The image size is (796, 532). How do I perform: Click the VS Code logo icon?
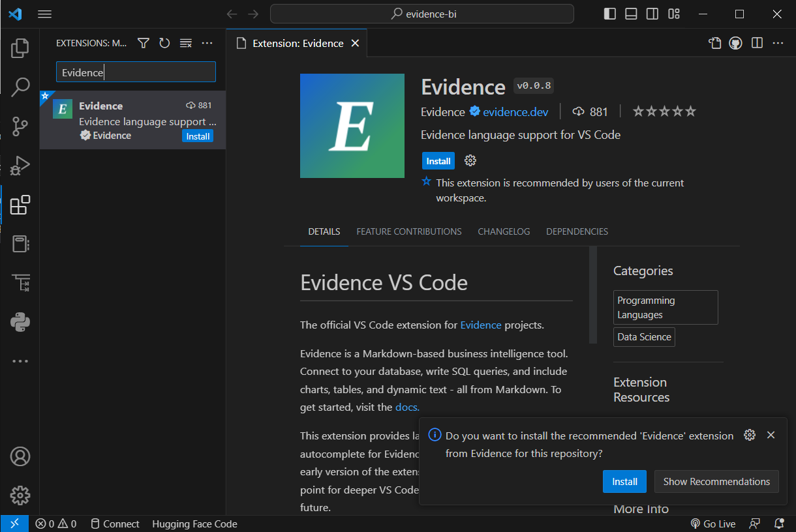15,14
